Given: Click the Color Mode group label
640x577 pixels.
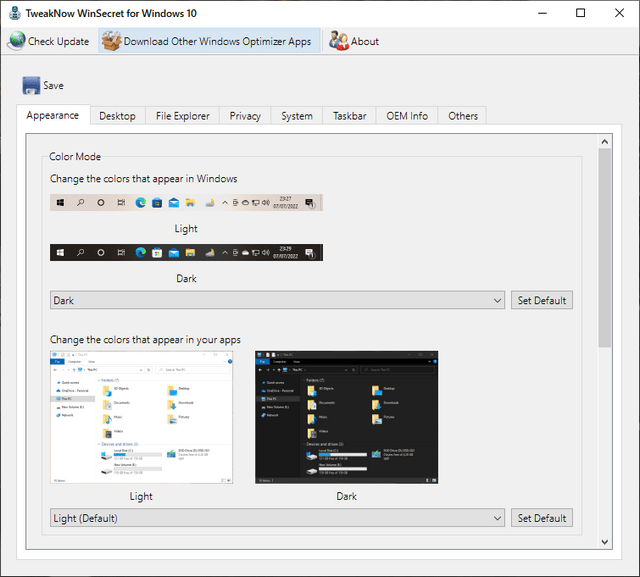Looking at the screenshot, I should pos(75,156).
